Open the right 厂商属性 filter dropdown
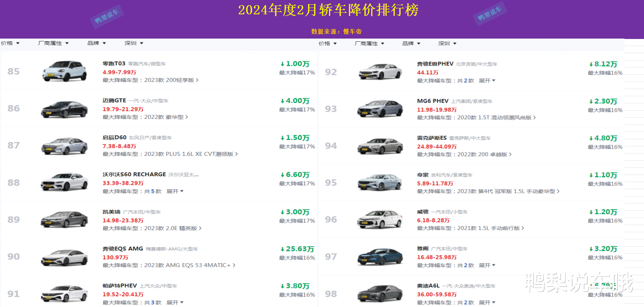Screen dimensions: 644x307 (370, 44)
